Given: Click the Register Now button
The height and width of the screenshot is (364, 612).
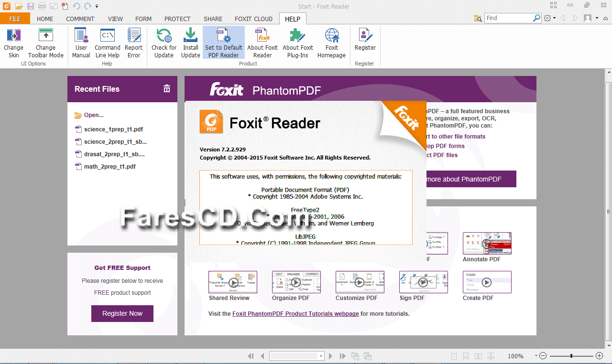Looking at the screenshot, I should click(x=122, y=313).
